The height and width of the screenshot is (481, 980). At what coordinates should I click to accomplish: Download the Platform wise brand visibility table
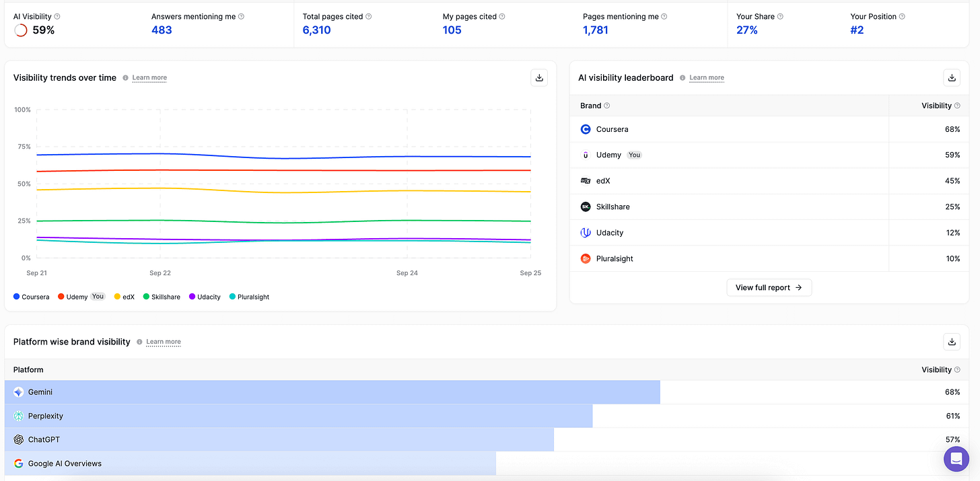point(952,342)
